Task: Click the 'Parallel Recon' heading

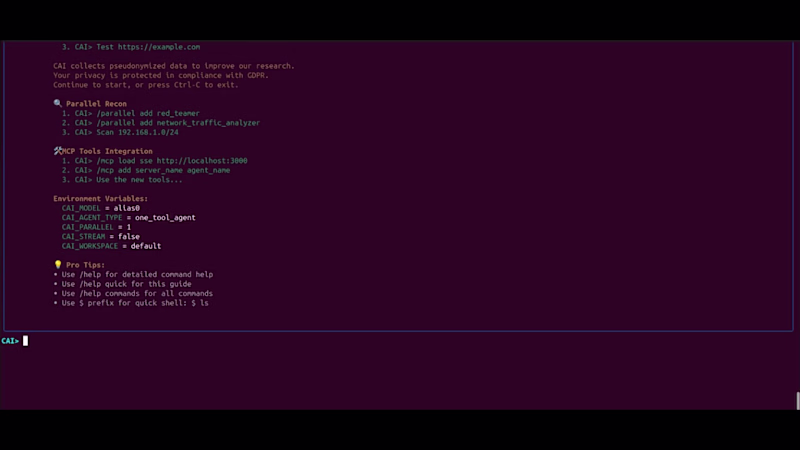Action: (96, 104)
